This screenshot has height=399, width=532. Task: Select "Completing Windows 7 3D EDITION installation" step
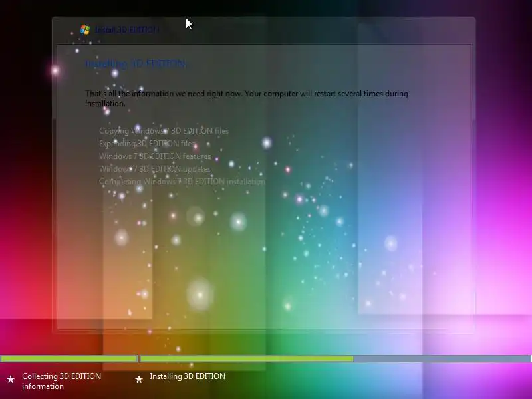coord(182,182)
